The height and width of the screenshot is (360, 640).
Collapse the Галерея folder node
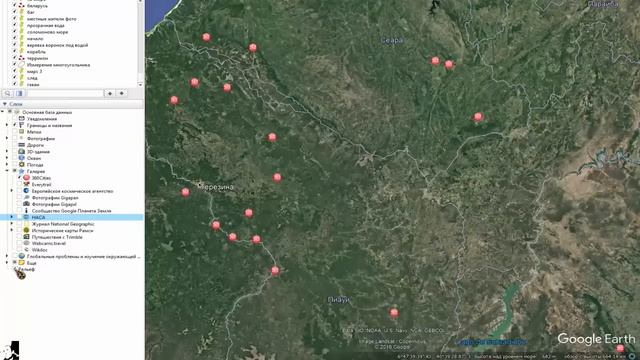[x=7, y=171]
